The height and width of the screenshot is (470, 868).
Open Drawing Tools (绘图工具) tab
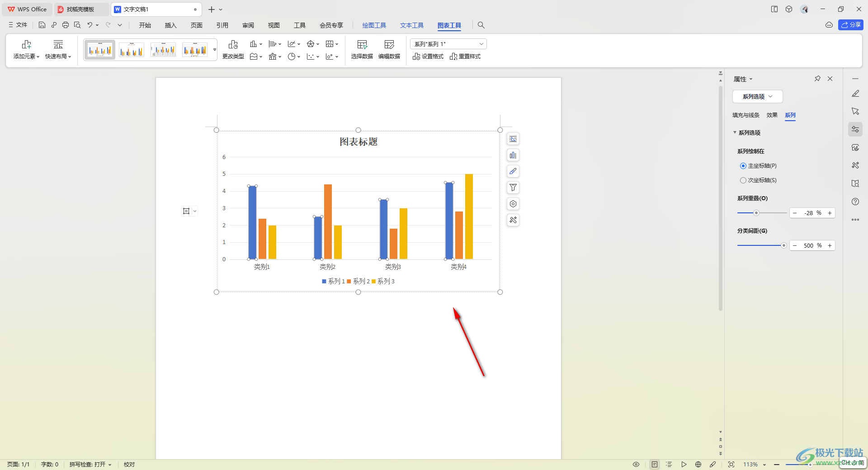coord(374,25)
